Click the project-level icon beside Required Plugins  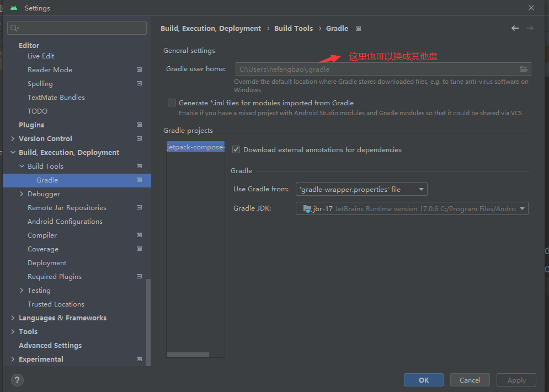[140, 276]
